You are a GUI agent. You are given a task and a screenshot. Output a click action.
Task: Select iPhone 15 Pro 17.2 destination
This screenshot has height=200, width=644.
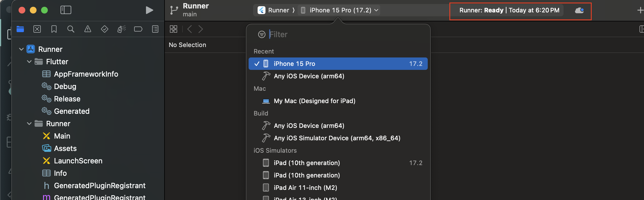coord(338,64)
